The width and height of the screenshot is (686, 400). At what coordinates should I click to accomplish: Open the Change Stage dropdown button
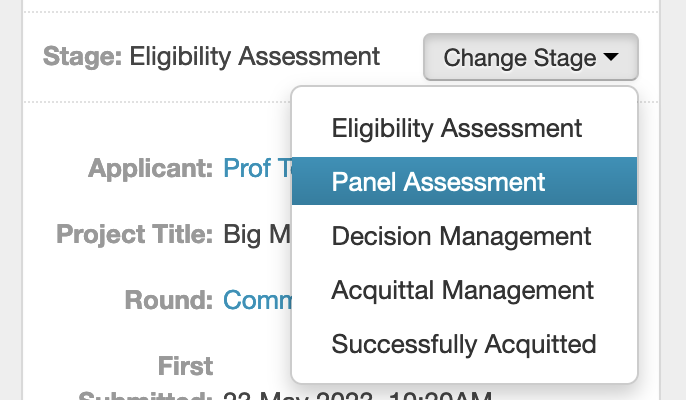[530, 57]
